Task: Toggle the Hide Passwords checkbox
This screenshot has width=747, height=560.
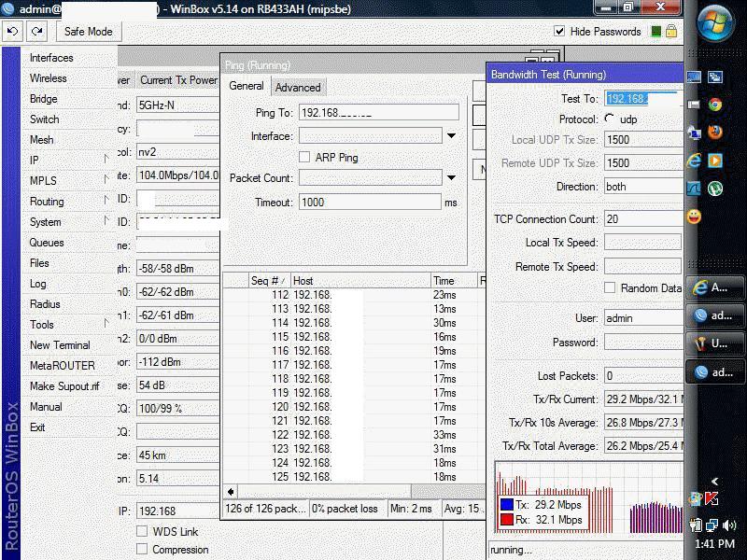Action: tap(559, 31)
